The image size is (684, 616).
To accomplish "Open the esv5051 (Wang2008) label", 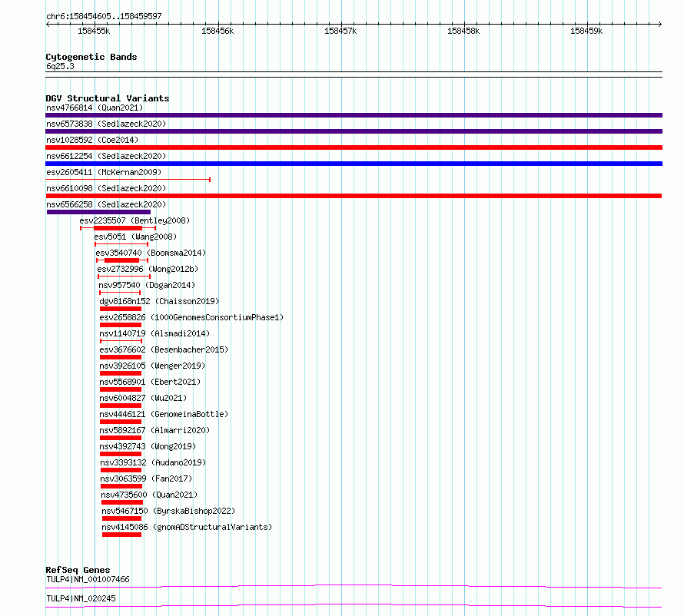I will 135,237.
